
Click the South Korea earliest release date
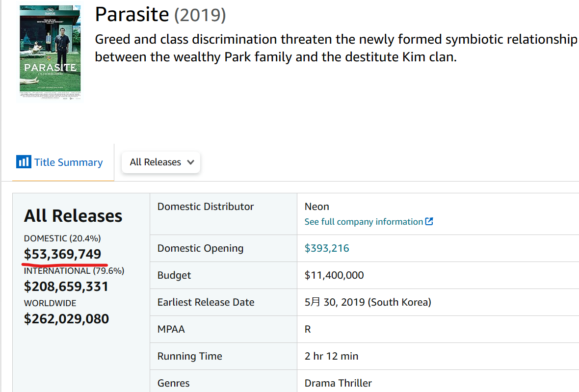pyautogui.click(x=368, y=302)
